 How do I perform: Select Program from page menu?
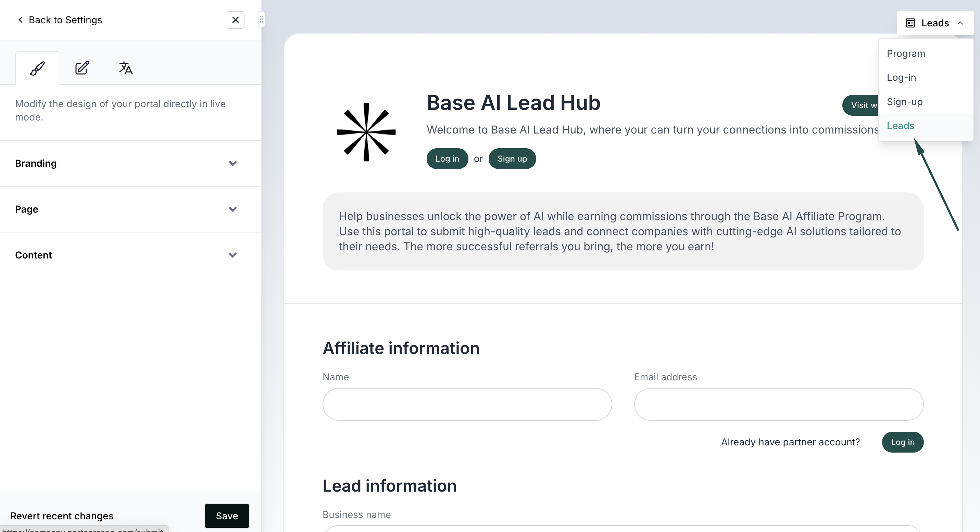tap(905, 54)
